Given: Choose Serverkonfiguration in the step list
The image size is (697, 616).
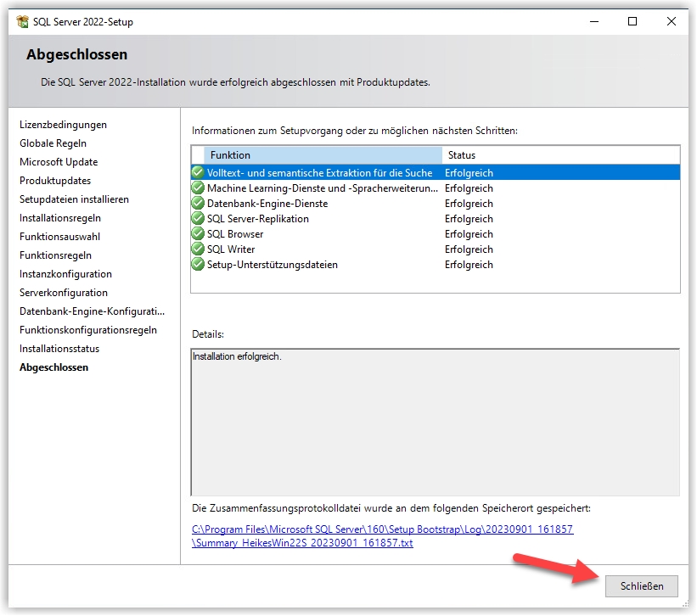Looking at the screenshot, I should point(64,293).
